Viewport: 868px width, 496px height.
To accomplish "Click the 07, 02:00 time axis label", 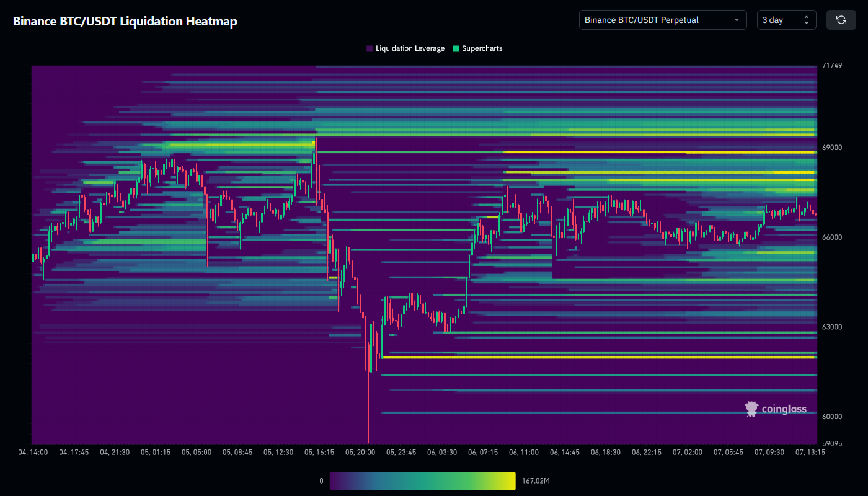I will (x=688, y=453).
